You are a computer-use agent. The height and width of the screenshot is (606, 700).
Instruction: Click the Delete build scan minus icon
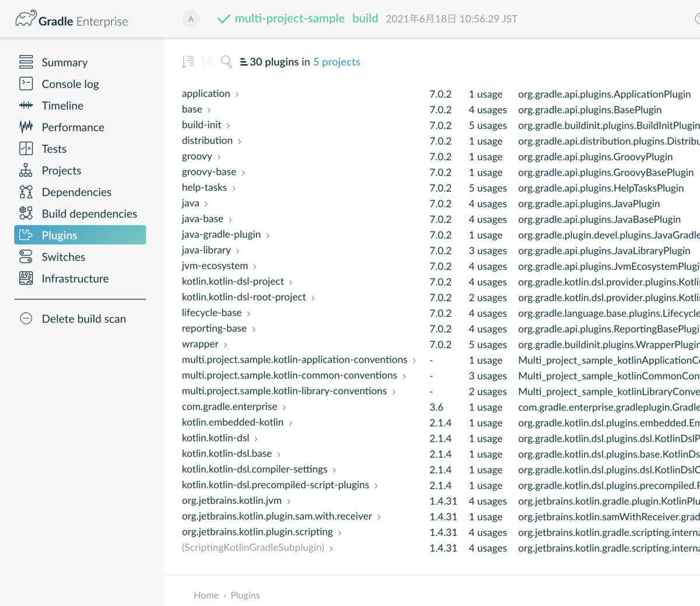[26, 319]
